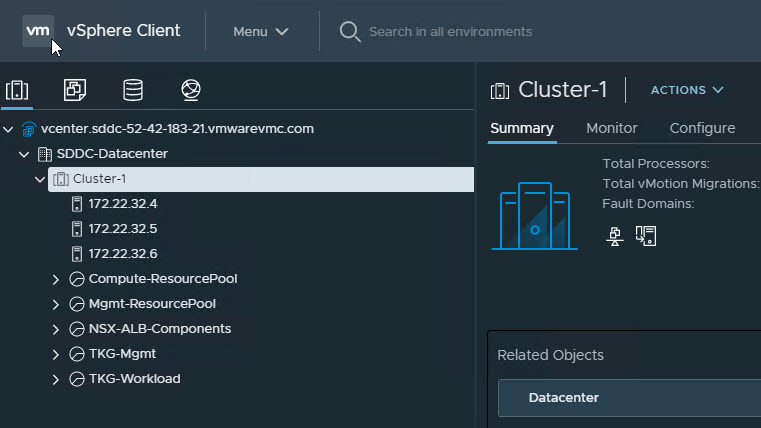Collapse the SDDC-Datacenter node

pyautogui.click(x=24, y=154)
